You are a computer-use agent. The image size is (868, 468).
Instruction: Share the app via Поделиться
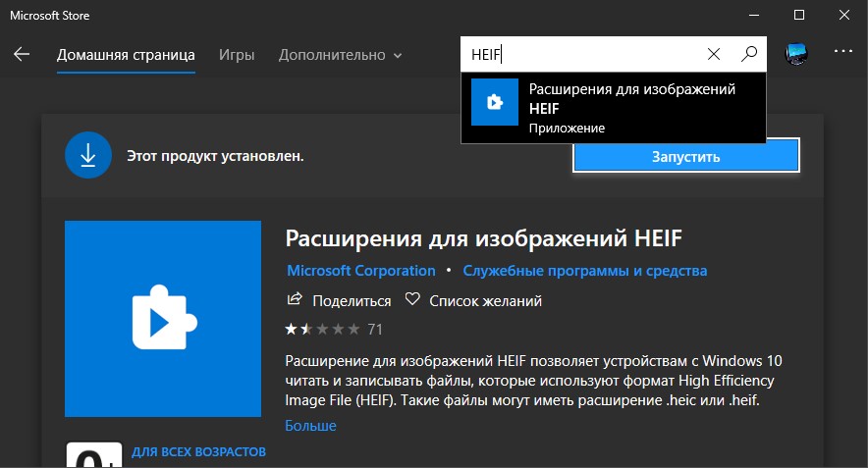pyautogui.click(x=352, y=301)
